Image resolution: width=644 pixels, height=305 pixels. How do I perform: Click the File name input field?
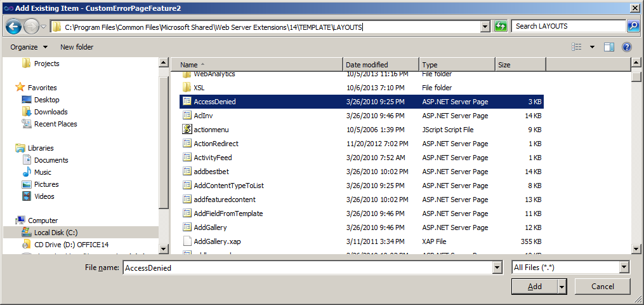click(308, 268)
